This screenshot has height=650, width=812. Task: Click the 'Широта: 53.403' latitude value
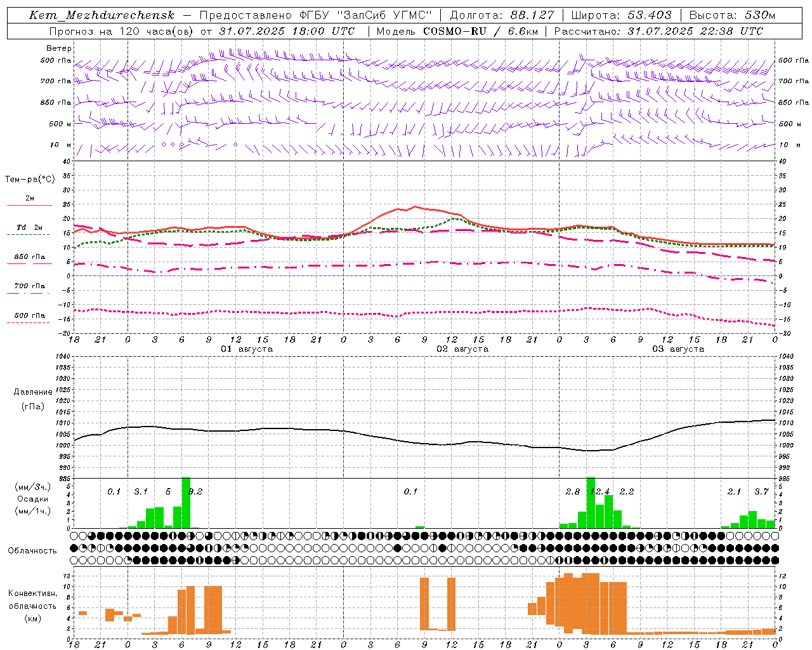pyautogui.click(x=621, y=15)
